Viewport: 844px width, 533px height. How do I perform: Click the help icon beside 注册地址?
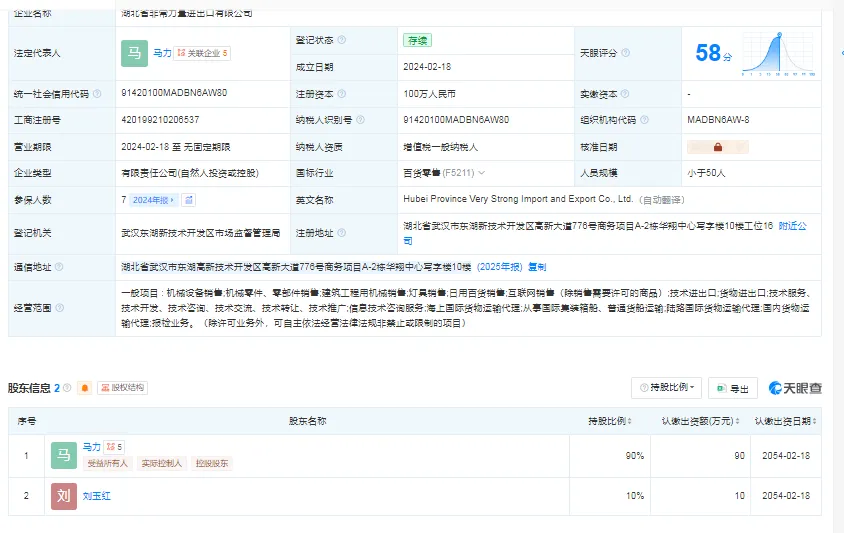click(341, 233)
